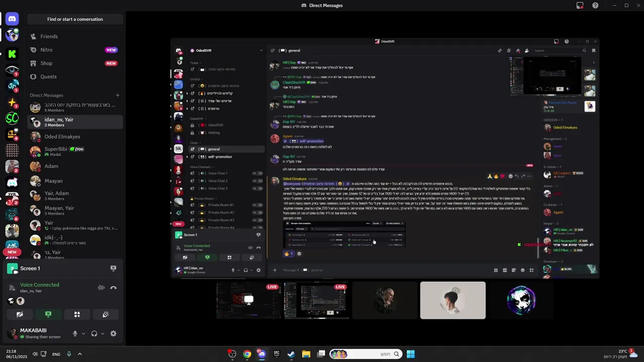Open the system tray volume icon

[35, 354]
